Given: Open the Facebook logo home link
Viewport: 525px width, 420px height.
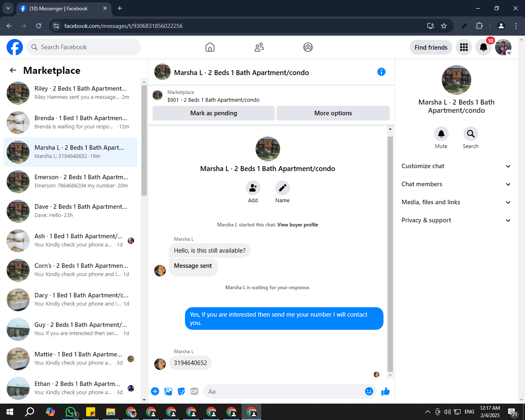Looking at the screenshot, I should point(15,47).
